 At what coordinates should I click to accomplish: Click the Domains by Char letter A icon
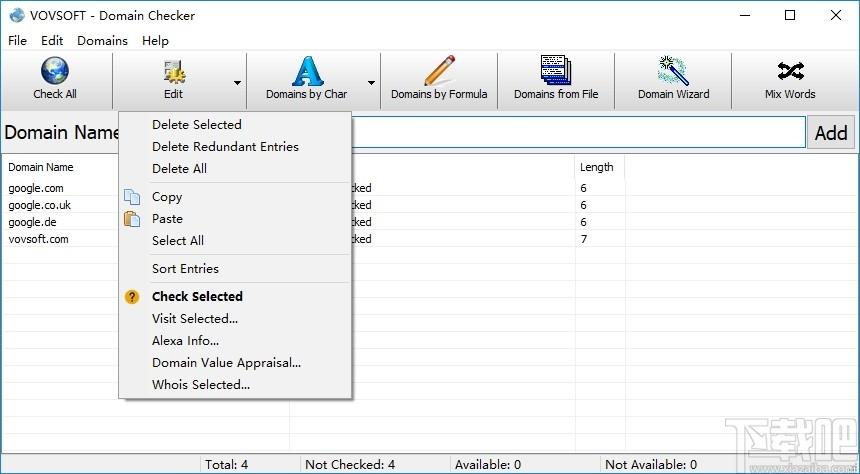tap(307, 71)
